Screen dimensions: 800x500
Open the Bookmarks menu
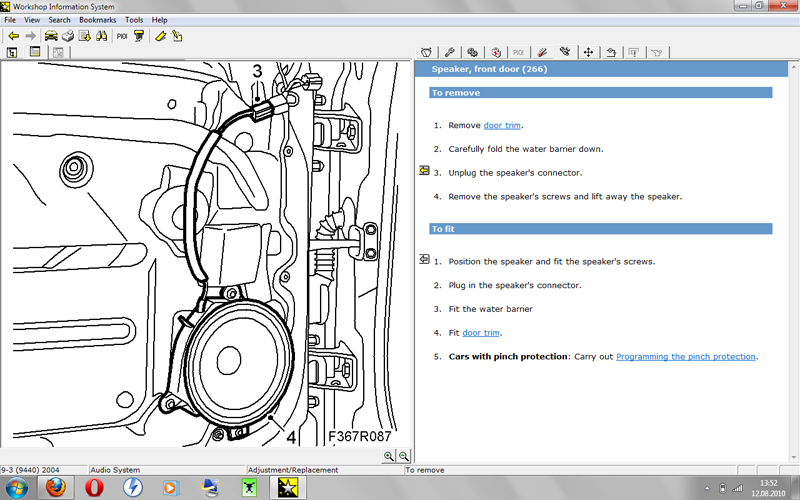[97, 20]
